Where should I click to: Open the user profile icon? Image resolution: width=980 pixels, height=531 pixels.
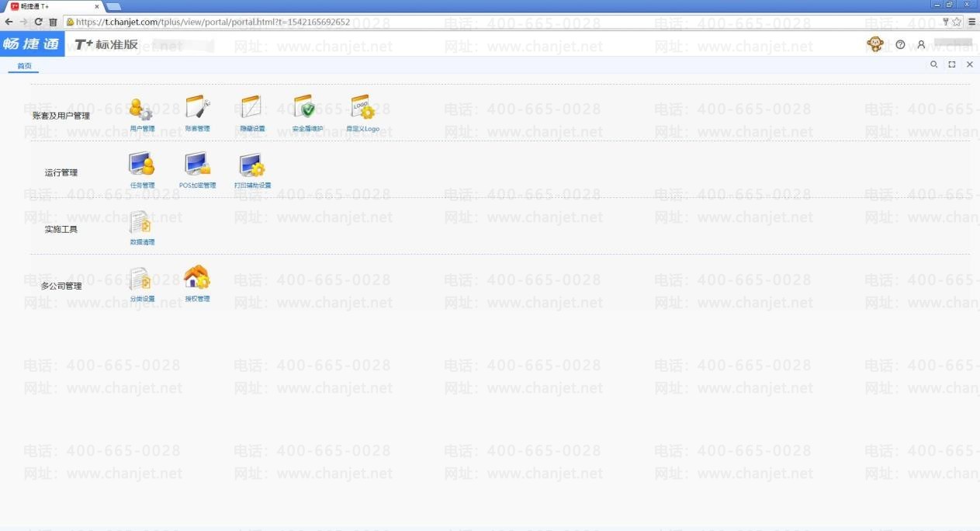(x=921, y=45)
